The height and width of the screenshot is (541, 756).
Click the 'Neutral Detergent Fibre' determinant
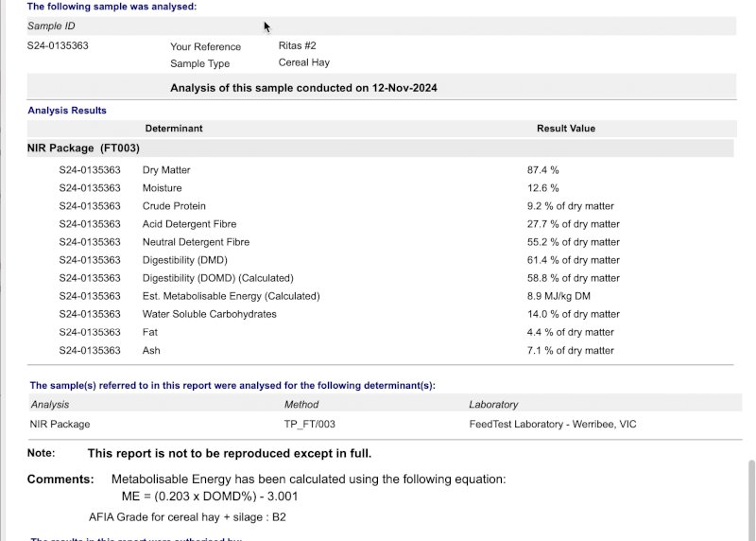point(196,242)
